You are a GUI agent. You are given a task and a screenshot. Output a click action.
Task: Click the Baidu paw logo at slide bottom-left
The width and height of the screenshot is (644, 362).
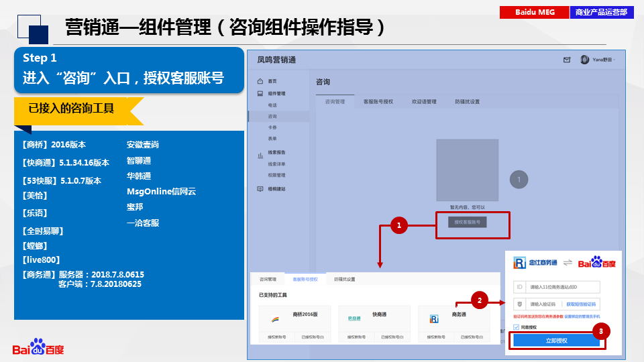(38, 347)
